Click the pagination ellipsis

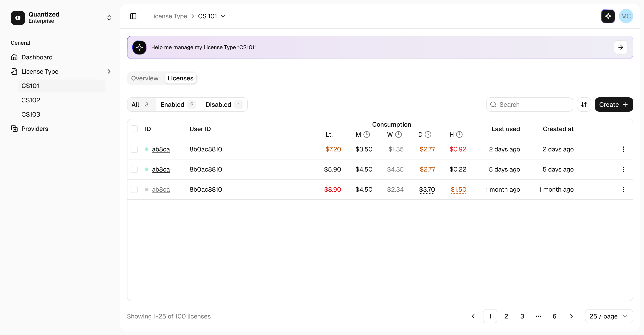click(x=538, y=316)
